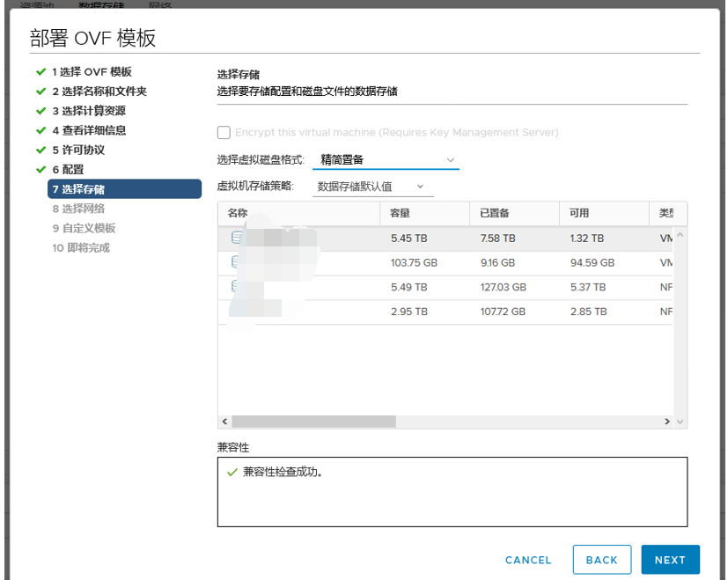Click the disk icon of the 5.45 TB datastore
The width and height of the screenshot is (728, 580).
(234, 237)
